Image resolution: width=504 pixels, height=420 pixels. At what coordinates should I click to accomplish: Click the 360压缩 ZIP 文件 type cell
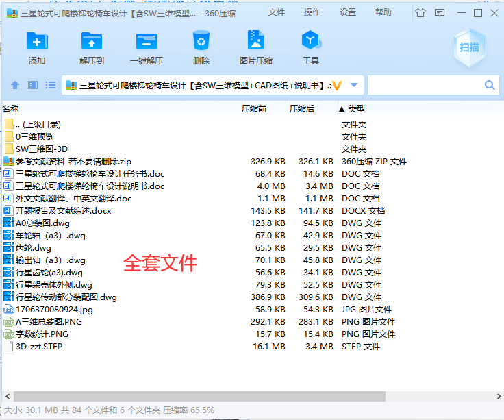(x=374, y=162)
